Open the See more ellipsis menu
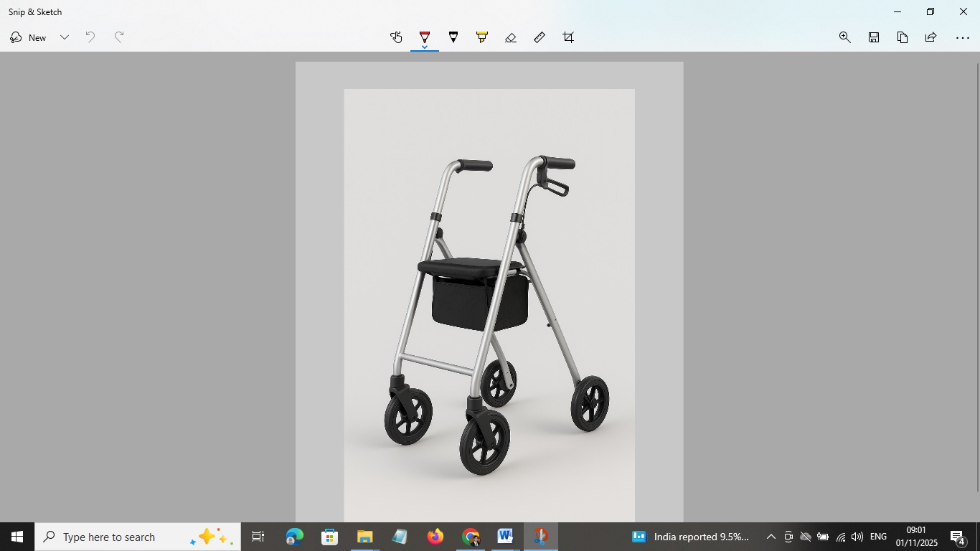980x551 pixels. pyautogui.click(x=963, y=37)
